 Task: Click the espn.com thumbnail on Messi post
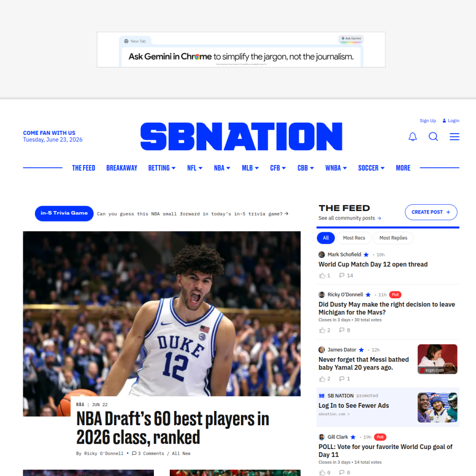click(x=437, y=359)
